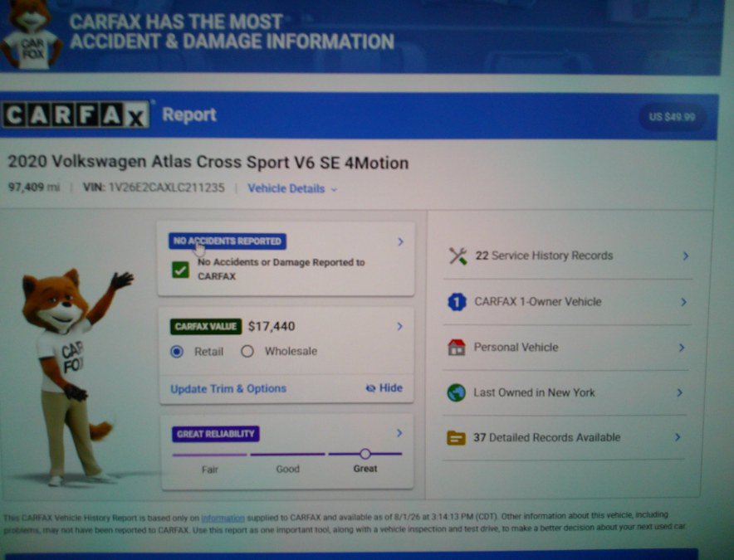
Task: Click the blue 1-Owner badge icon
Action: point(457,302)
